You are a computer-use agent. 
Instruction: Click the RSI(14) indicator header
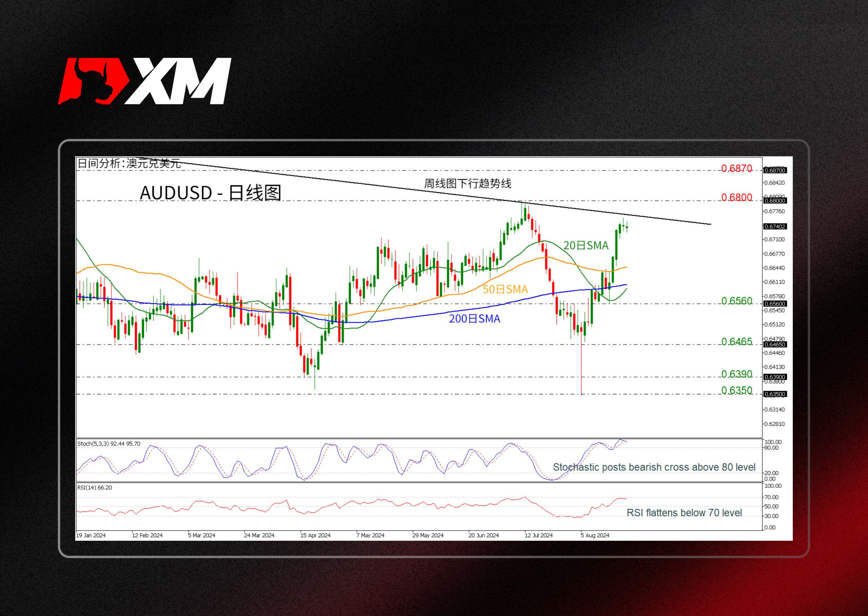tap(95, 487)
